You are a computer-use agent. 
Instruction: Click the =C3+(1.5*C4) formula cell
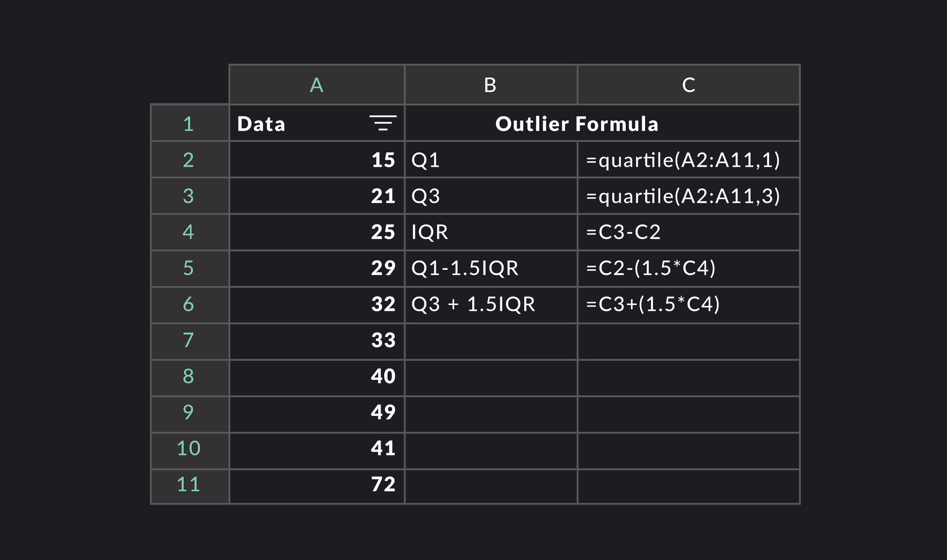(689, 304)
